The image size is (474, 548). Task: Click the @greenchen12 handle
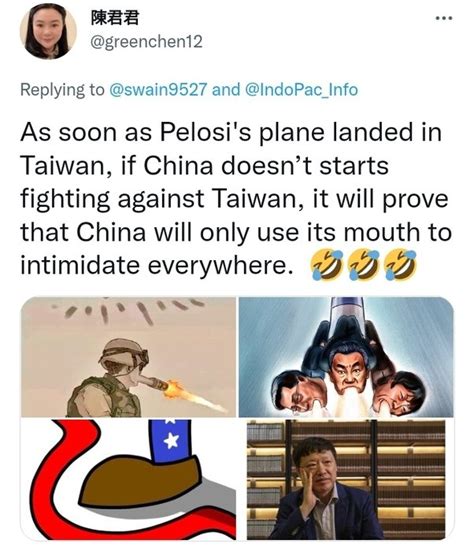[146, 42]
